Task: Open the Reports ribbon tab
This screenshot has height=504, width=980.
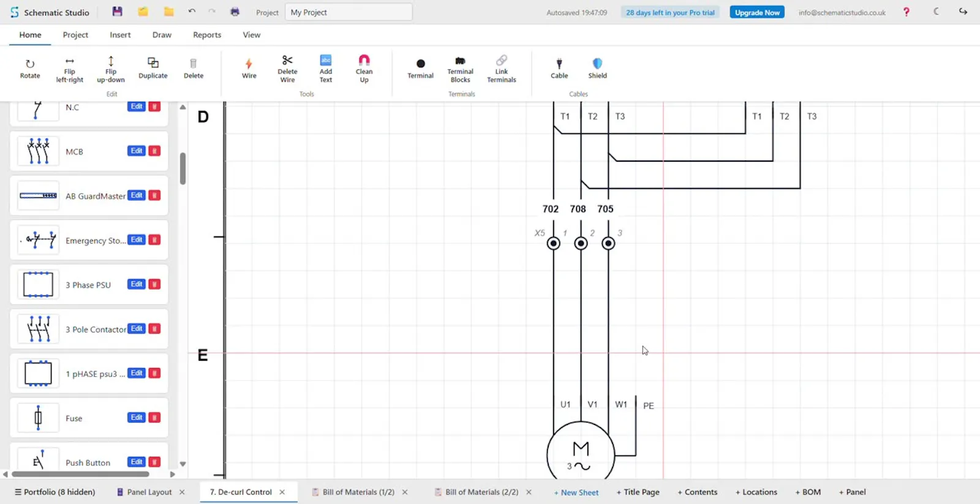Action: pos(207,35)
